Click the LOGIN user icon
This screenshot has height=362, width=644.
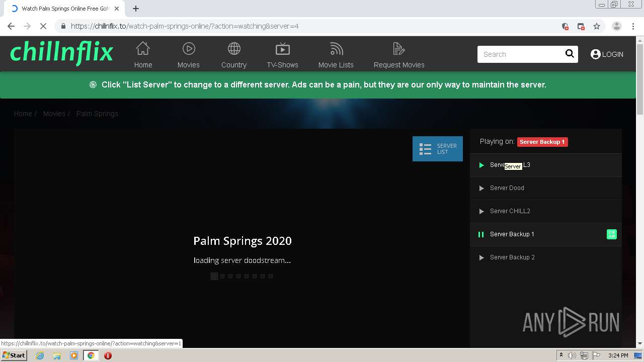[596, 54]
